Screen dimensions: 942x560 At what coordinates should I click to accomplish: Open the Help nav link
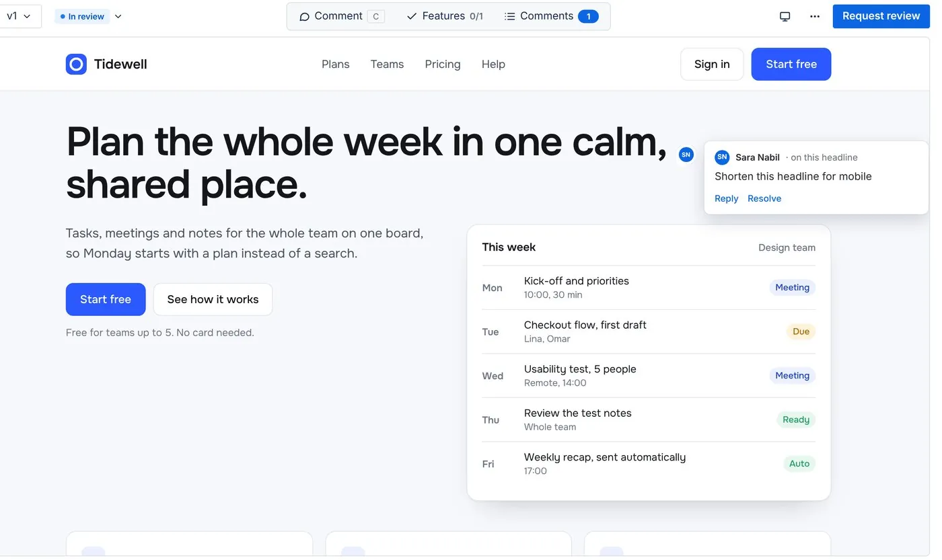pos(493,64)
